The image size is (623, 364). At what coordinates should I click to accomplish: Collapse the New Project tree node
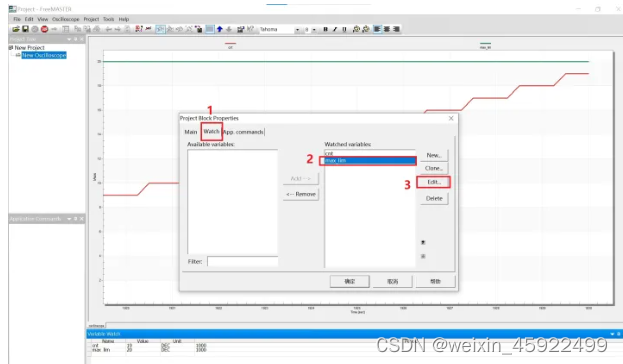(11, 47)
